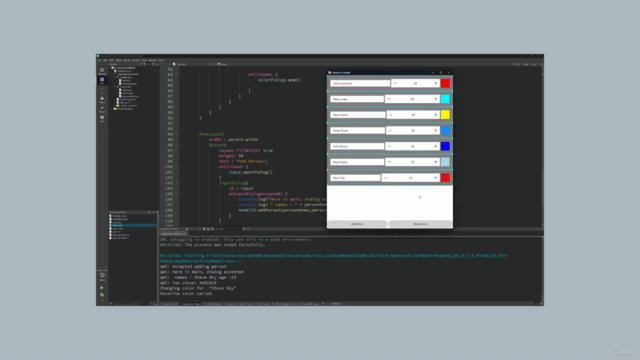The height and width of the screenshot is (360, 640).
Task: Open the Build menu
Action: point(119,60)
